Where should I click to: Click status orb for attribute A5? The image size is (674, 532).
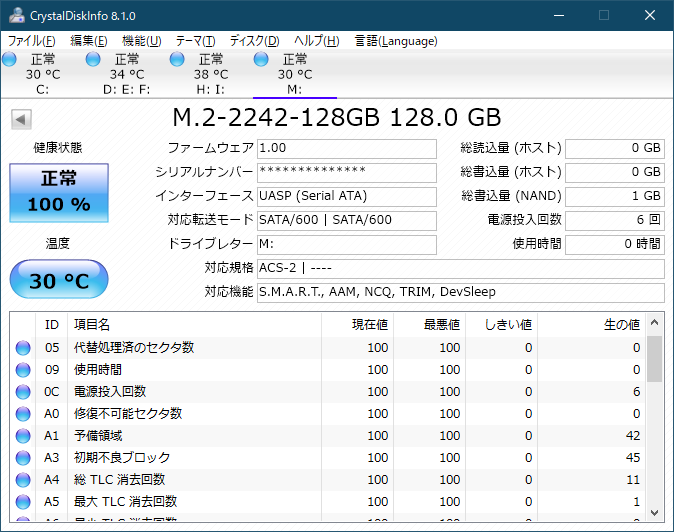click(x=23, y=501)
